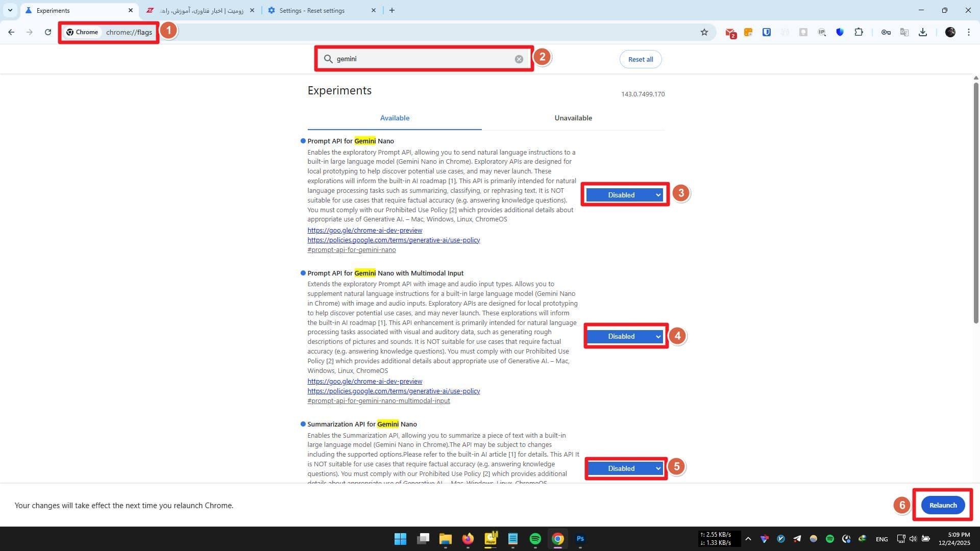Reload the page
The image size is (980, 551).
[48, 32]
